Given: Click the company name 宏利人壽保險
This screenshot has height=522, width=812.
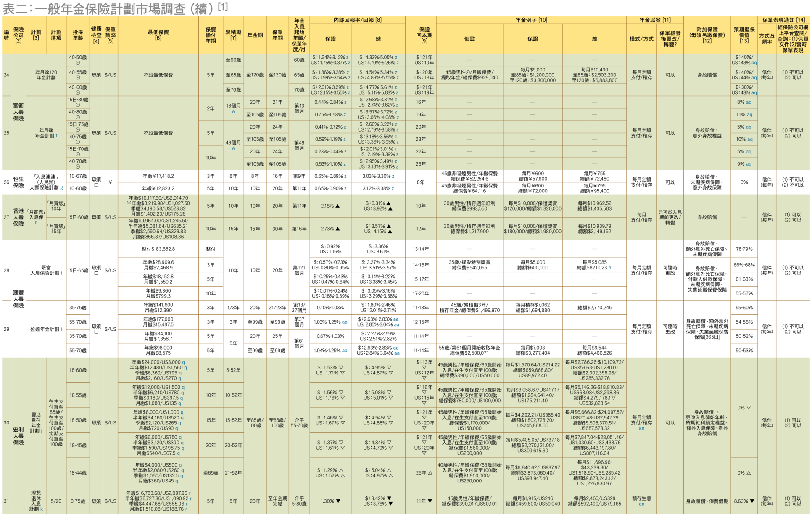Looking at the screenshot, I should (18, 436).
